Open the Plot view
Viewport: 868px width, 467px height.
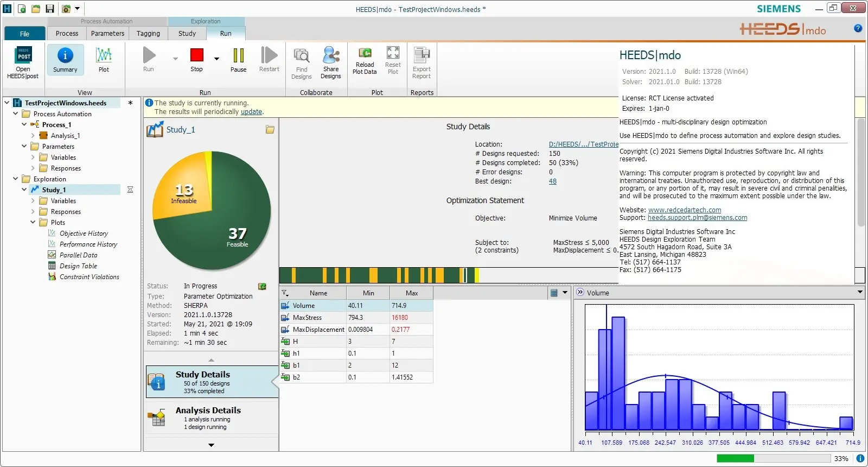[x=104, y=60]
